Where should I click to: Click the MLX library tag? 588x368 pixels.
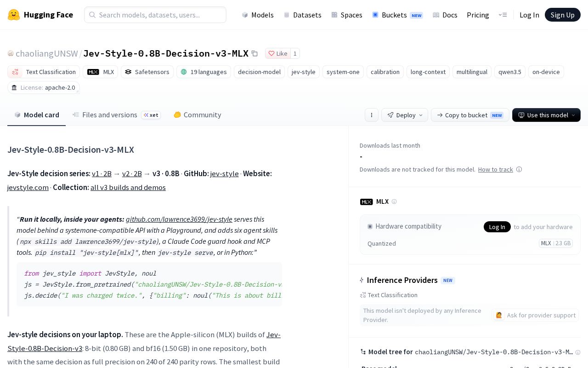tap(101, 72)
